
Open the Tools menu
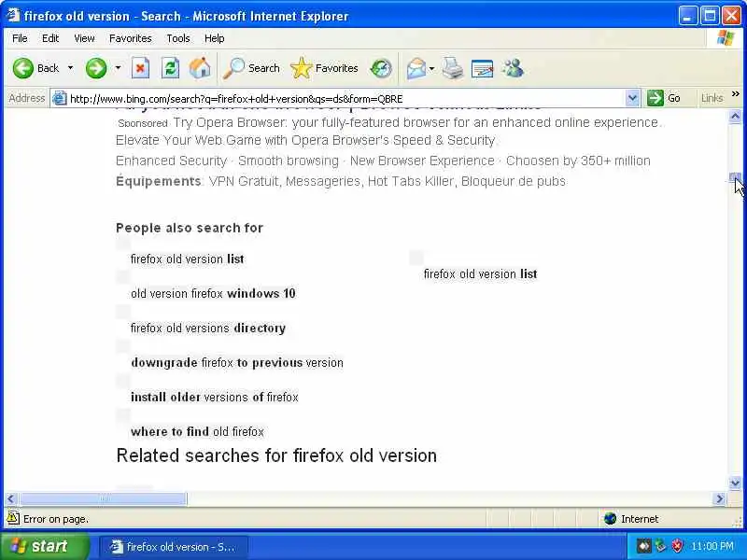point(178,38)
